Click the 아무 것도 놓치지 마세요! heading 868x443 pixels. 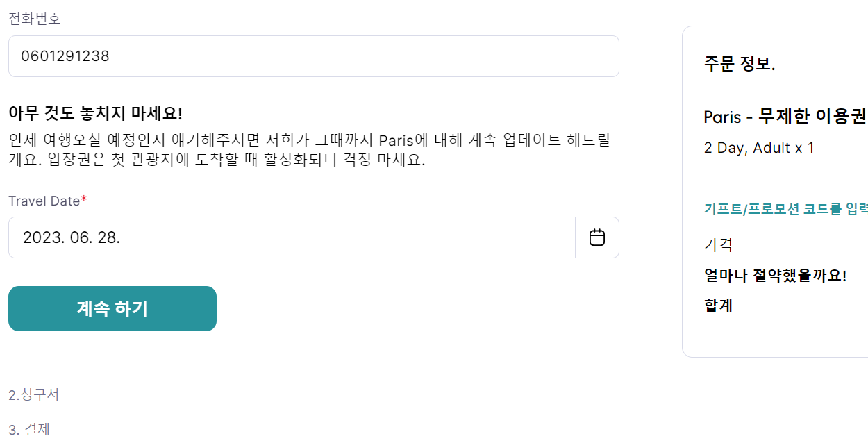(95, 113)
